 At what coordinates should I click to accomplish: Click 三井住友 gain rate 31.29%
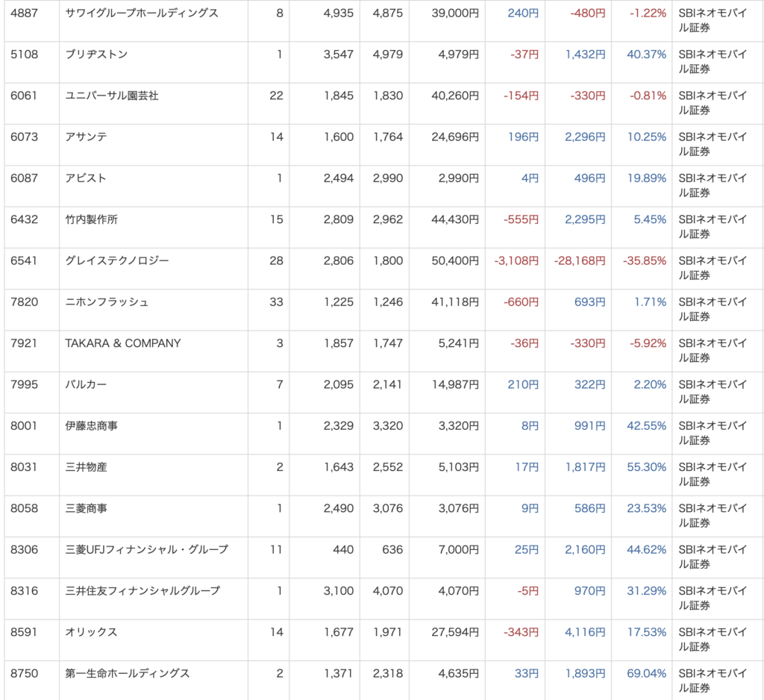(x=646, y=591)
